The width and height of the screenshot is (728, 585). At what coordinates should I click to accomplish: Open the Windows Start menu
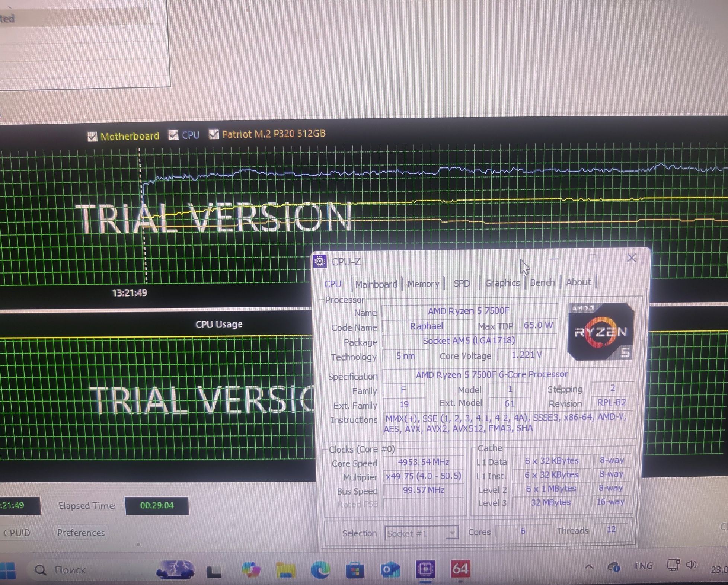8,570
